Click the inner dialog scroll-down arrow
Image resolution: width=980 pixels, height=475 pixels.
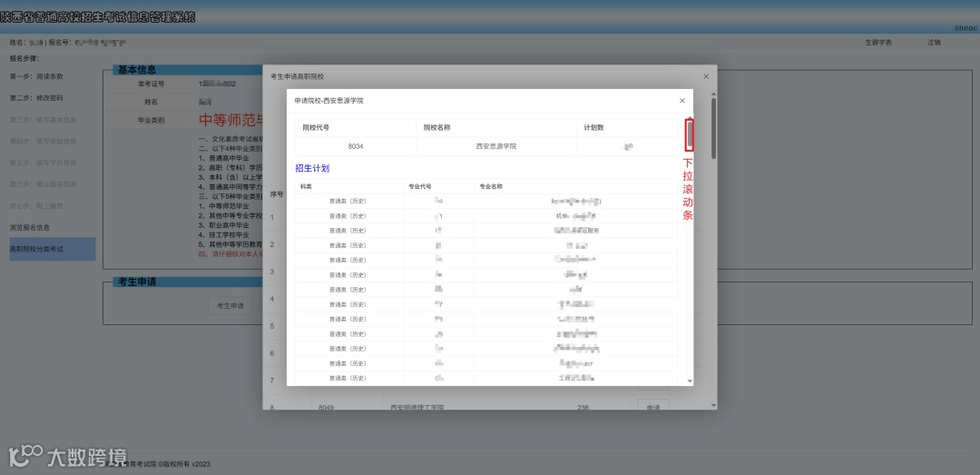pos(690,381)
